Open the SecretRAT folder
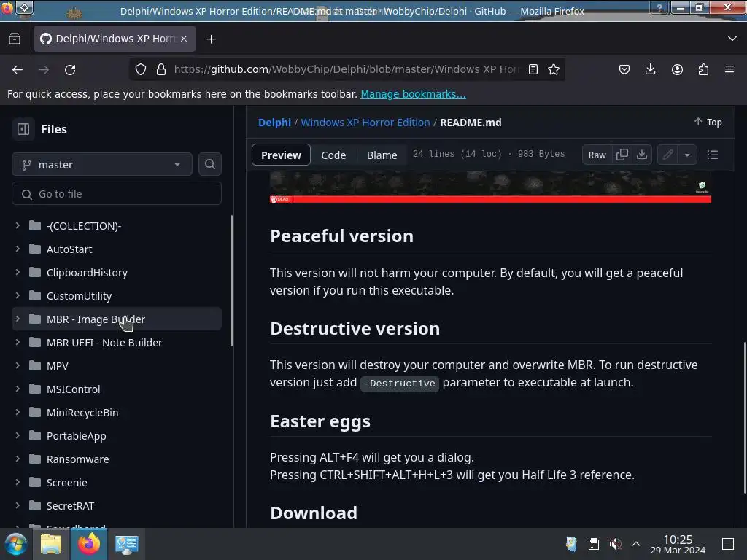747x560 pixels. (70, 506)
